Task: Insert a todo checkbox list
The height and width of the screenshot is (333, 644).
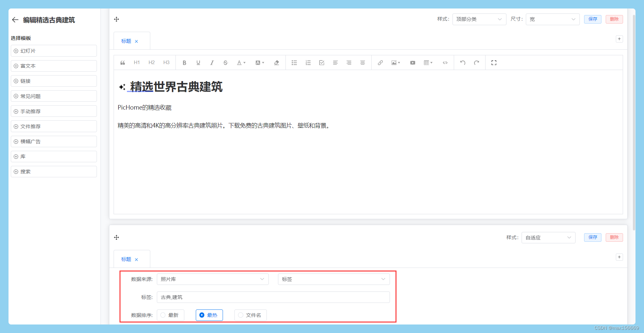Action: [322, 63]
